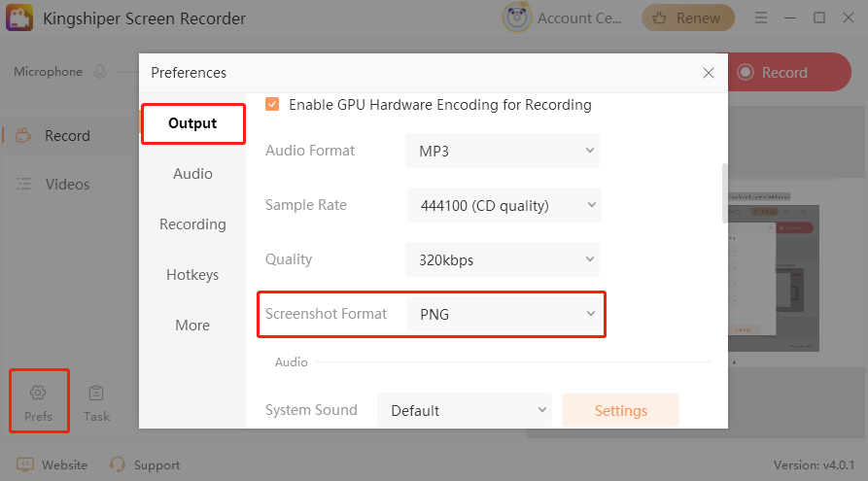
Task: Click the video thumbnail preview behind dialog
Action: click(x=774, y=278)
